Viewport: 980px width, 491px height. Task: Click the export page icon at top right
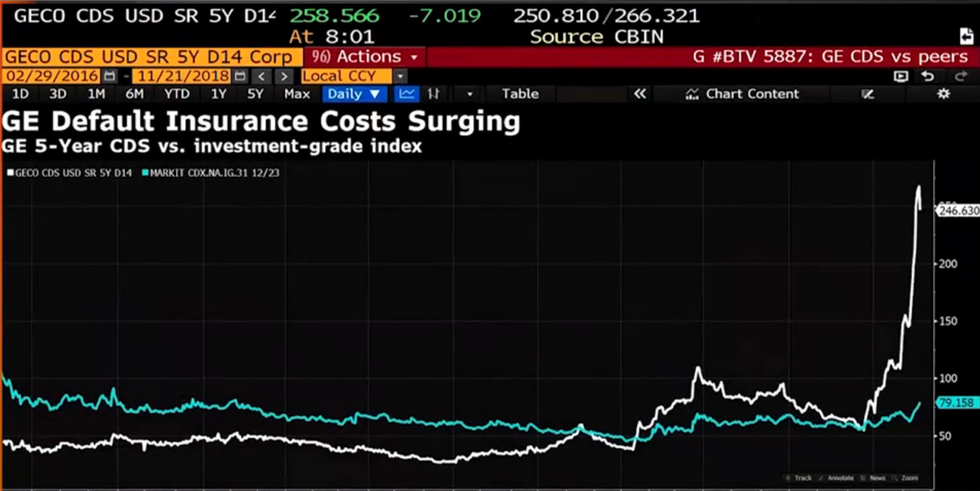pos(966,36)
